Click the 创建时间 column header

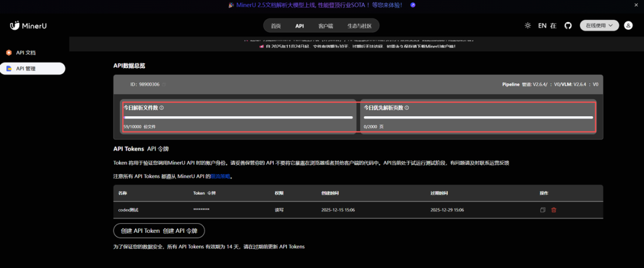pos(330,193)
